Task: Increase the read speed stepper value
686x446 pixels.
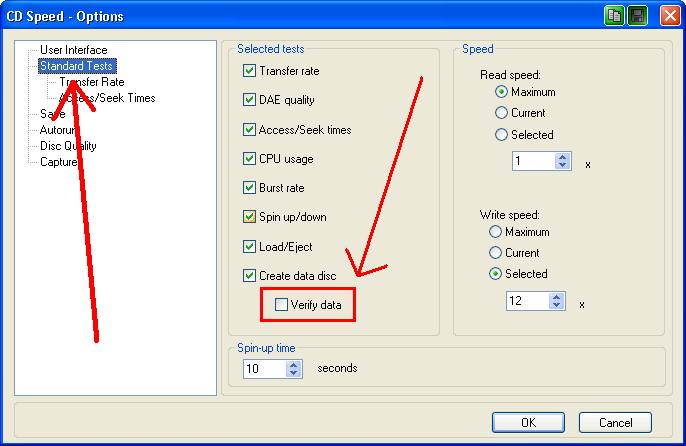Action: 562,156
